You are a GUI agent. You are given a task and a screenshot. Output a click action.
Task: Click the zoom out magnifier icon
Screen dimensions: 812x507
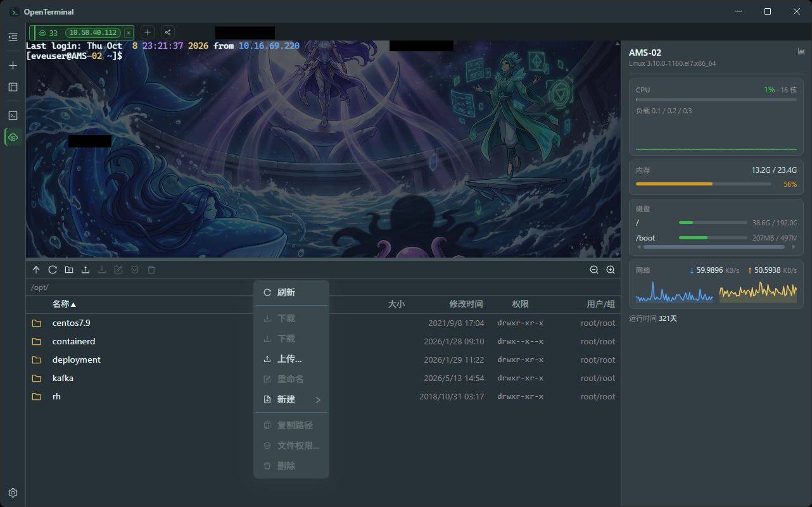(x=594, y=270)
